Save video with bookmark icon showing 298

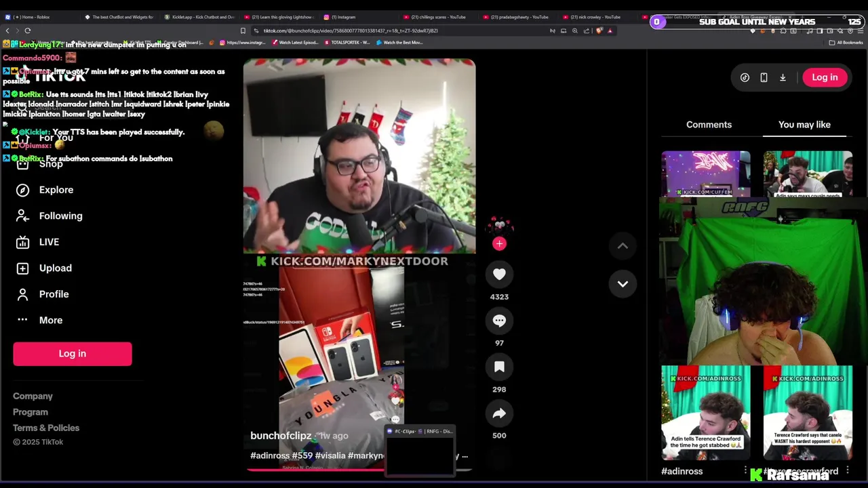click(499, 367)
